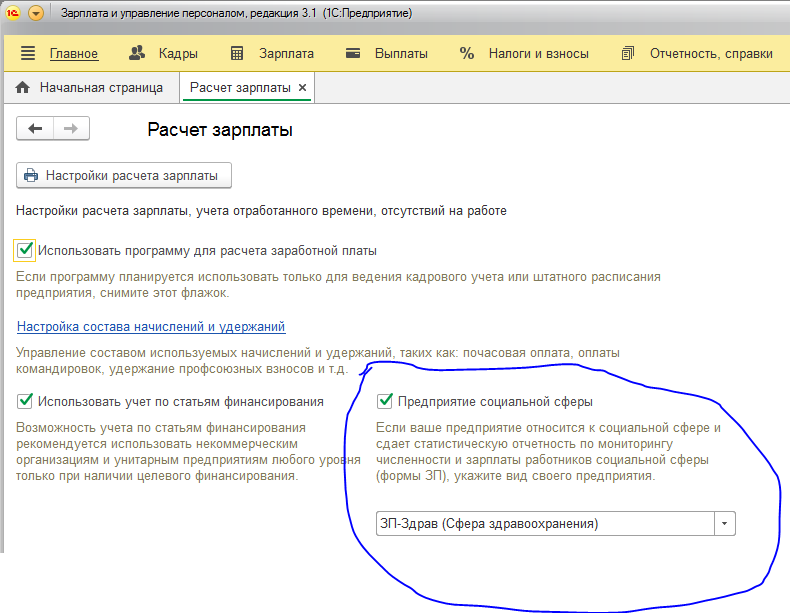Click Настройки расчета зарплаты button
Viewport: 790px width, 613px height.
124,175
